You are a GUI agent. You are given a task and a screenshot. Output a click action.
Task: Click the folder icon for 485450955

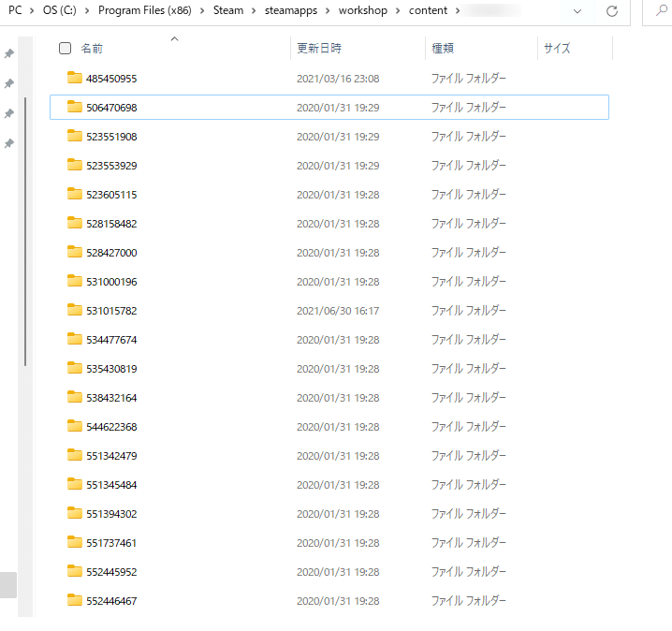click(75, 79)
